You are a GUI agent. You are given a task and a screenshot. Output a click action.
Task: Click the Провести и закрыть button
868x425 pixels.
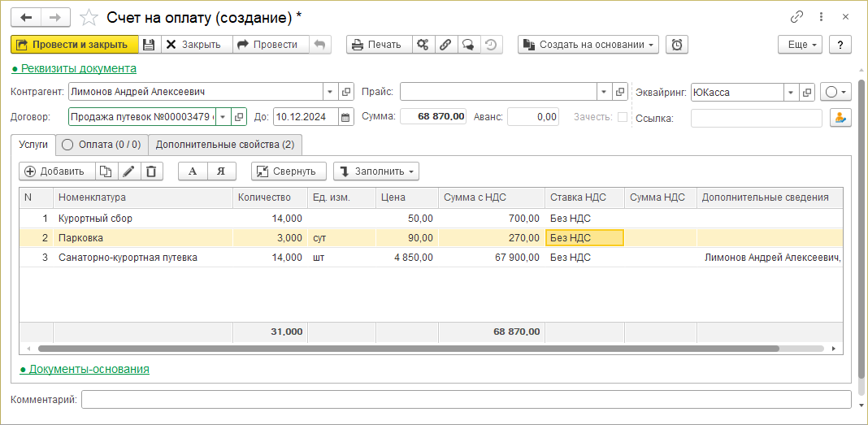click(x=74, y=45)
